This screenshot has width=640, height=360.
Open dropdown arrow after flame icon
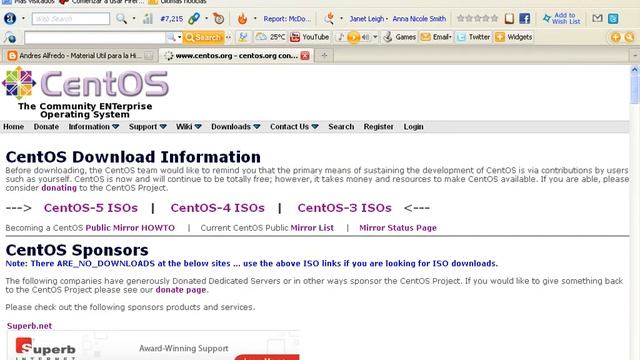pyautogui.click(x=255, y=18)
